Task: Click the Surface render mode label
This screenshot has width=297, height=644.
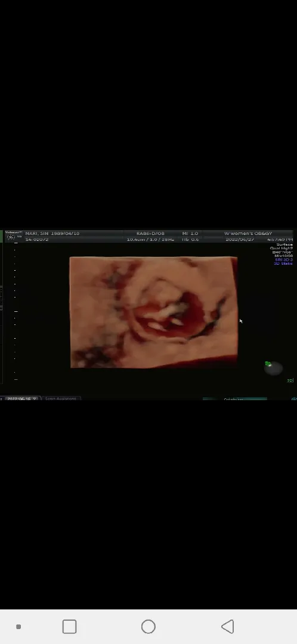Action: [x=284, y=245]
